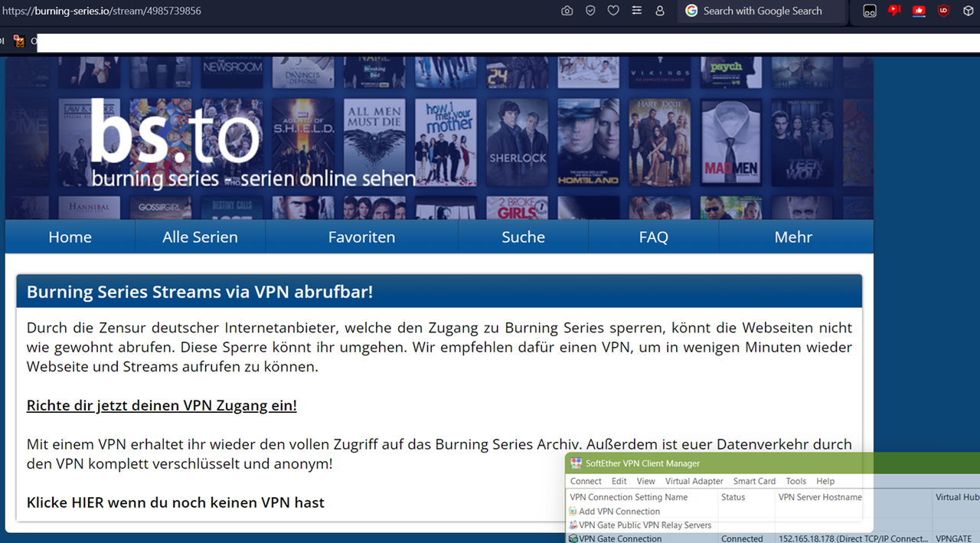Click the Virtual Hub column header
Image resolution: width=980 pixels, height=543 pixels.
click(x=956, y=497)
